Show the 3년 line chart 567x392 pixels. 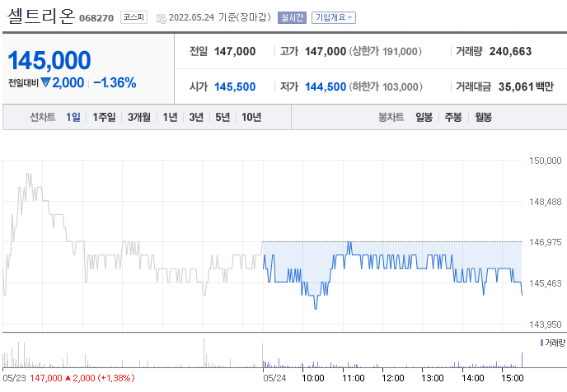point(196,117)
